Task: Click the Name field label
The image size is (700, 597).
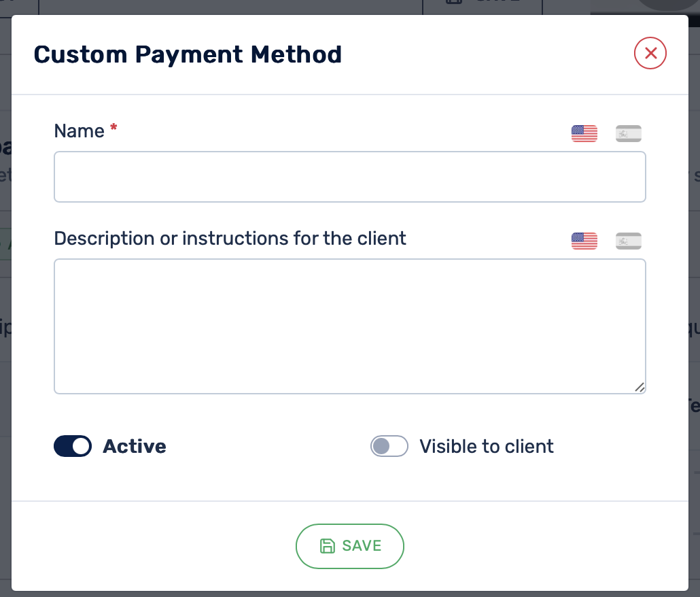Action: point(79,131)
